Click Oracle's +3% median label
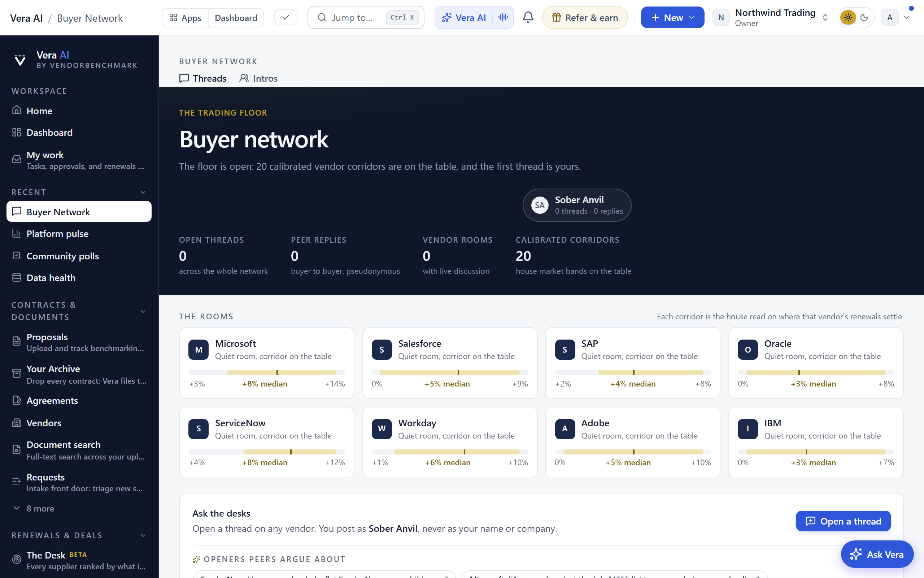 [813, 383]
